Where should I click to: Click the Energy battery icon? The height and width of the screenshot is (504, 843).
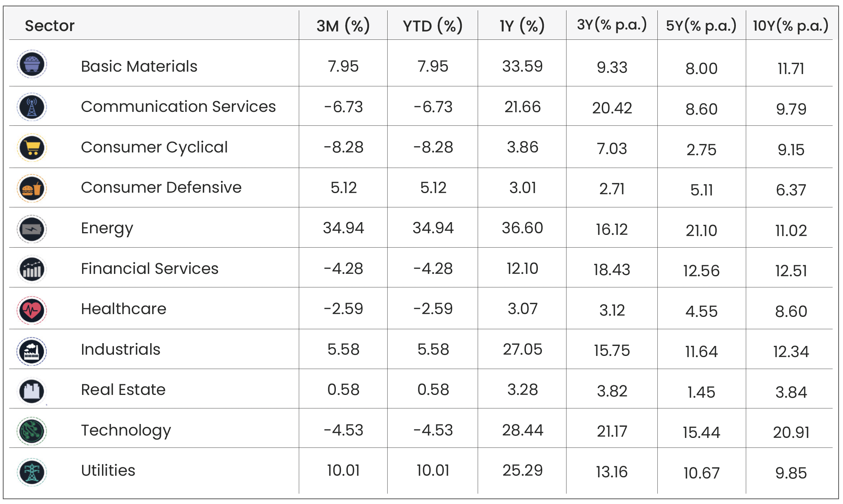click(32, 229)
